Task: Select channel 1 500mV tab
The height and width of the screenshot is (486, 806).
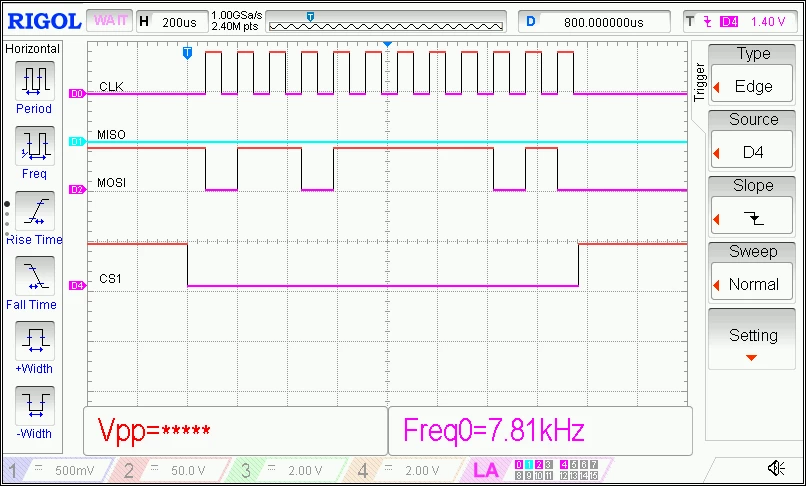Action: pos(58,470)
